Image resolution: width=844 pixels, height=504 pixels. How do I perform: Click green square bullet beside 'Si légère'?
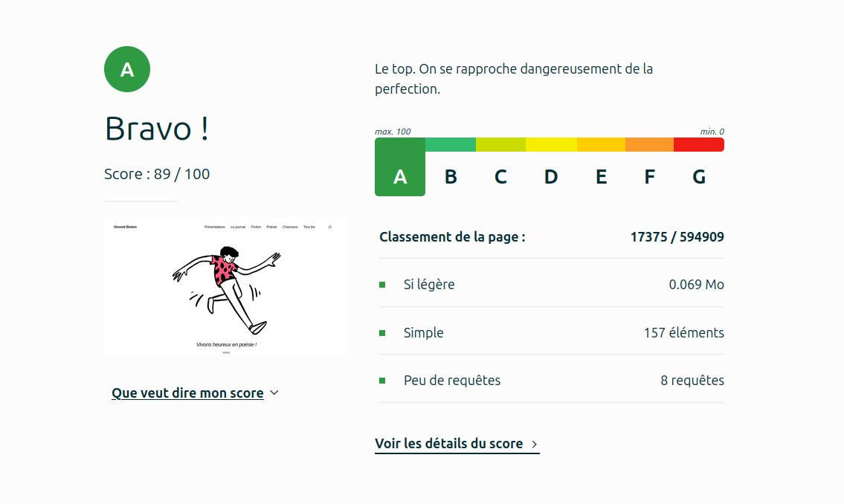tap(382, 285)
